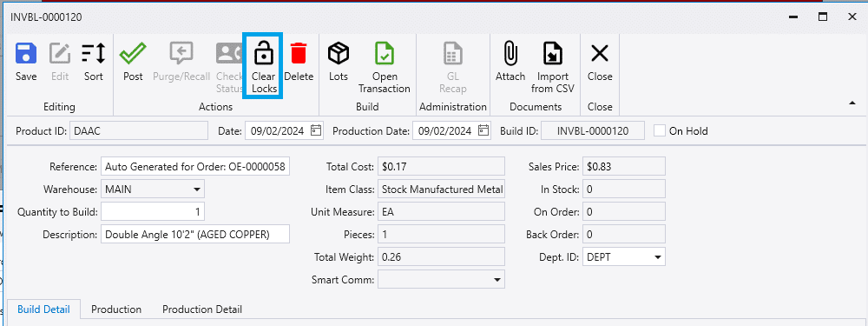Click the Check Status icon
The height and width of the screenshot is (326, 868).
(x=229, y=54)
